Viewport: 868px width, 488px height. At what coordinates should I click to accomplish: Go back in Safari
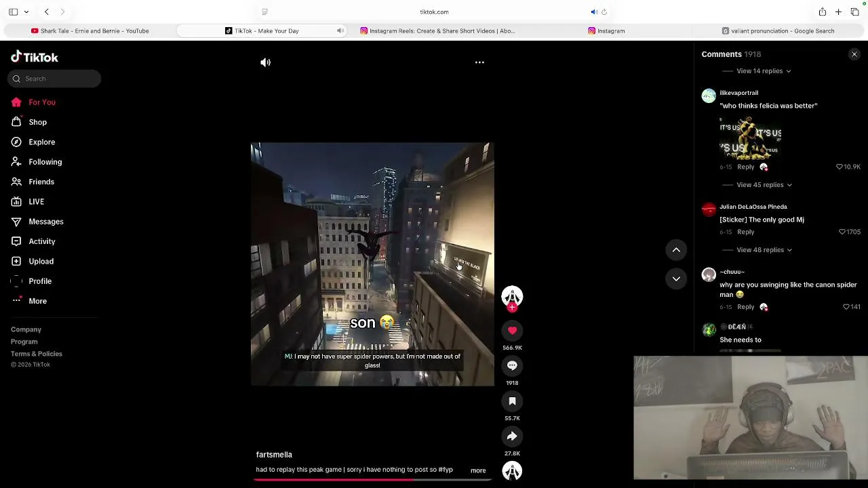coord(46,12)
